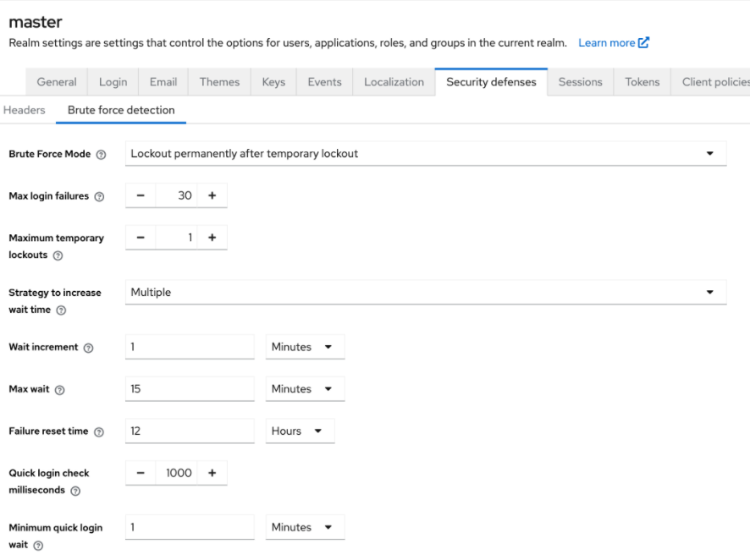Increase Max login failures with plus button
The width and height of the screenshot is (750, 560).
212,195
